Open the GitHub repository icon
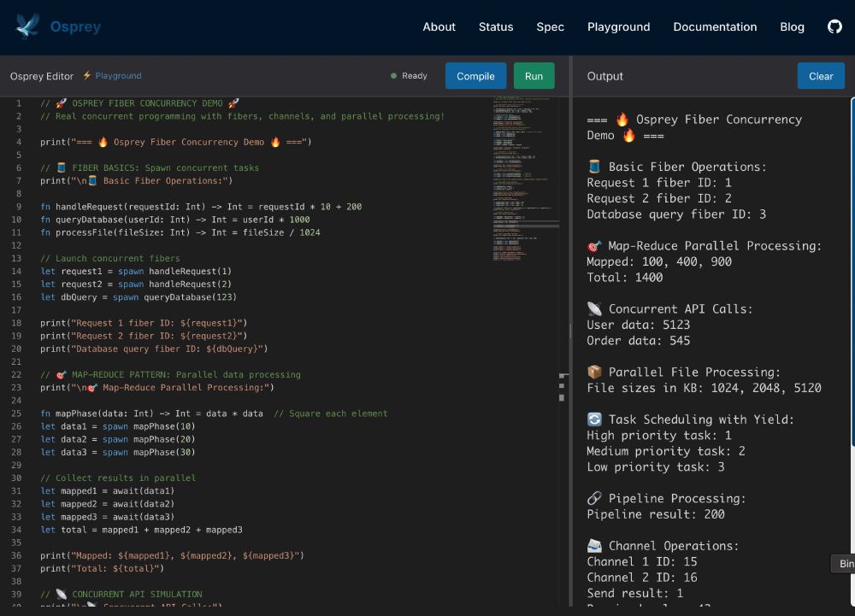 pos(834,26)
